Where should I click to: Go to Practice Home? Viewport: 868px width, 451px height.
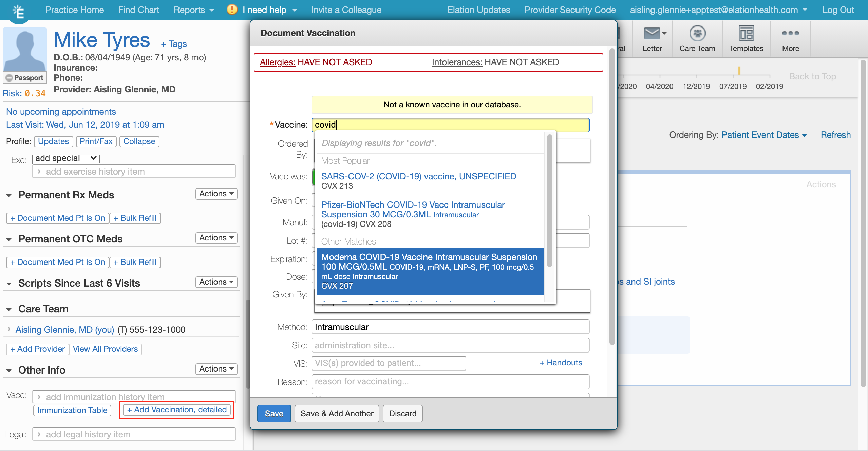tap(75, 10)
